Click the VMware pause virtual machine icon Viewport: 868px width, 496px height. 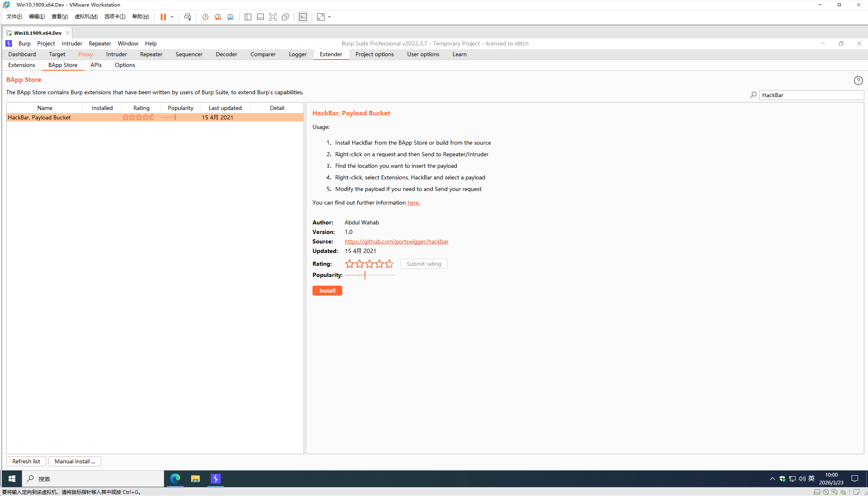pos(163,17)
